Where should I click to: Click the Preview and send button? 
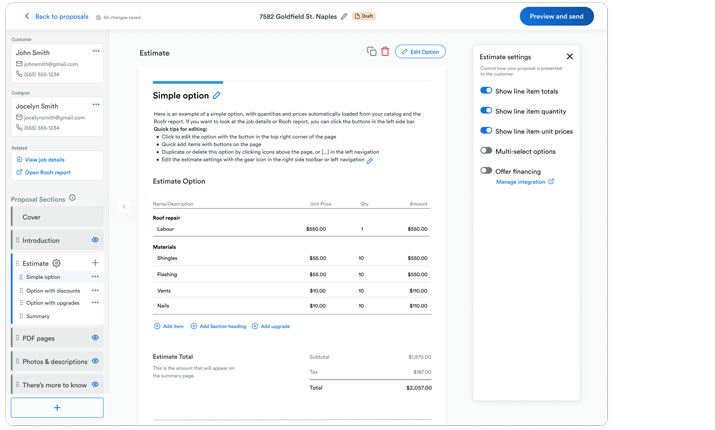[x=556, y=16]
